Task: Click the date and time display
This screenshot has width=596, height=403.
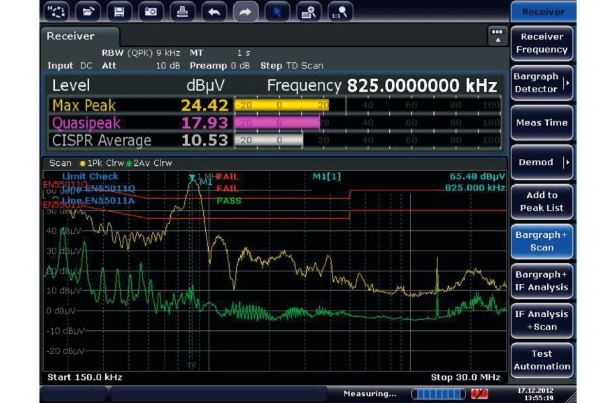Action: 536,394
